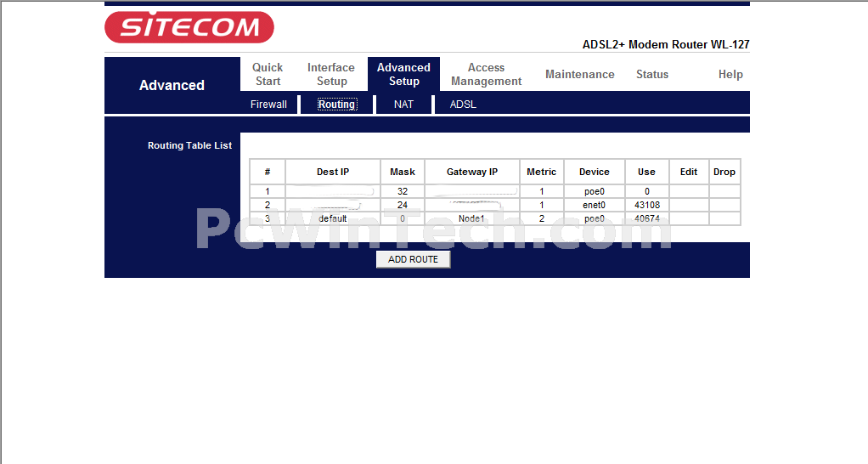Click the Advanced section heading
This screenshot has width=868, height=464.
tap(172, 85)
